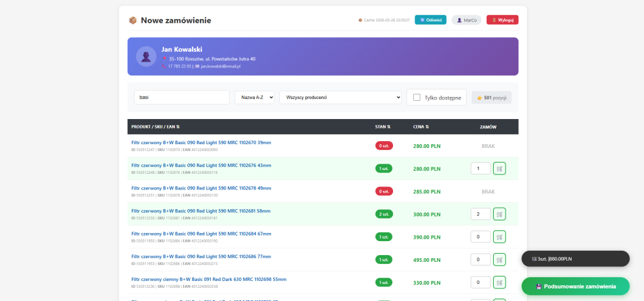Click the red Wyloguj button
This screenshot has height=301, width=644.
click(x=502, y=20)
